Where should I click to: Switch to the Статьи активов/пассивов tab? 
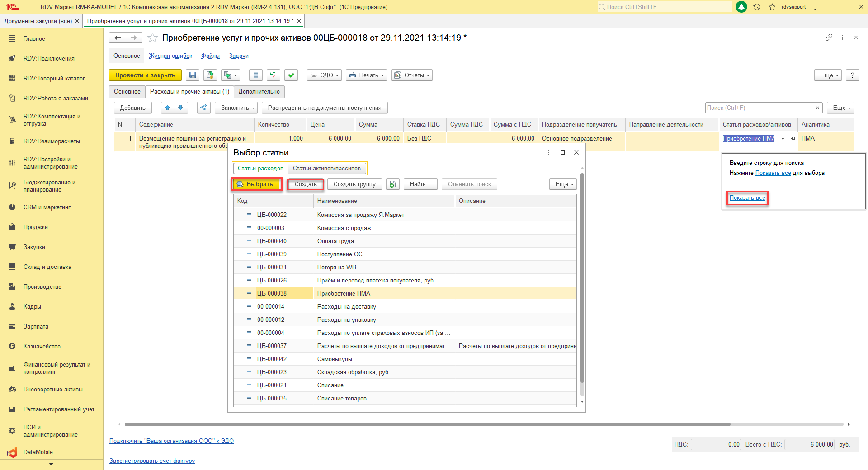click(326, 169)
